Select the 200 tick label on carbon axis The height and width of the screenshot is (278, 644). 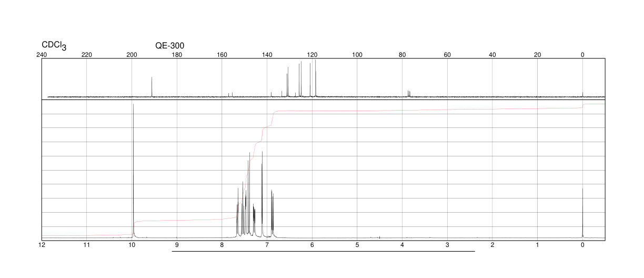(132, 55)
